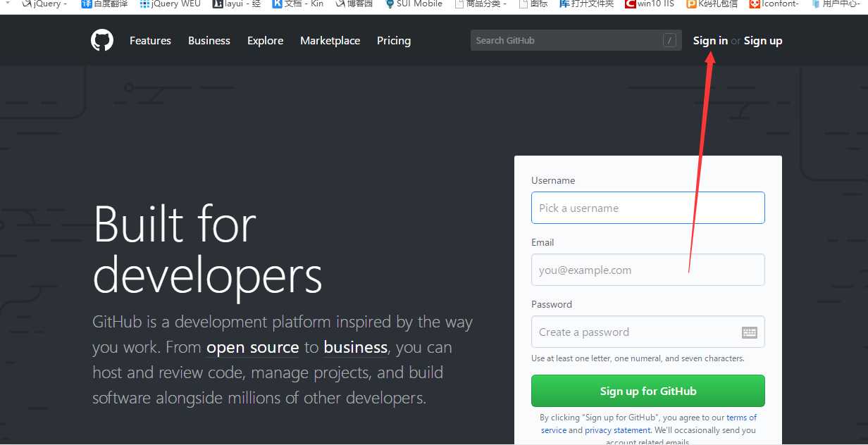This screenshot has width=868, height=445.
Task: Follow the business link in description
Action: tap(356, 347)
